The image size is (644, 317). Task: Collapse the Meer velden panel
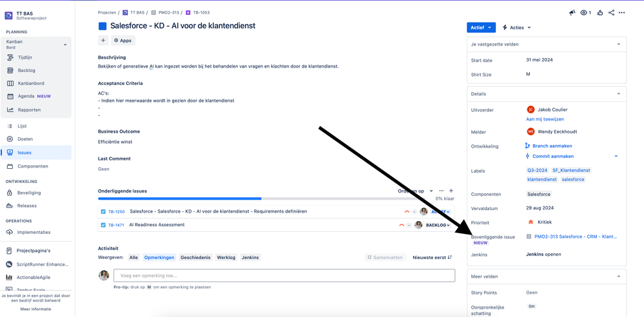click(x=618, y=276)
